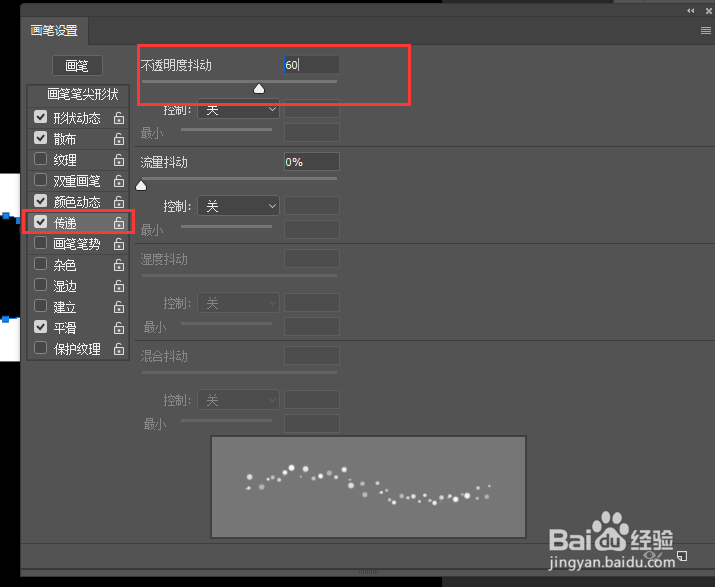Select 形状动态 settings label
The image size is (715, 587).
coord(77,118)
